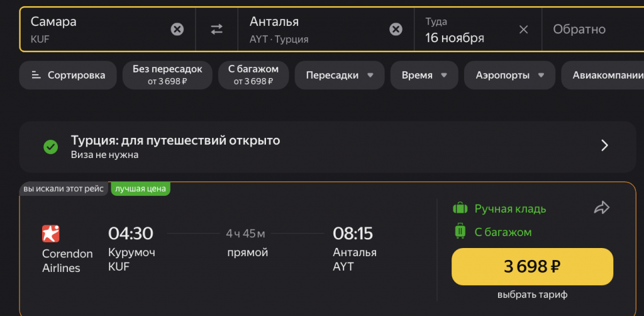Select the 3 698 ₽ fare button

532,266
